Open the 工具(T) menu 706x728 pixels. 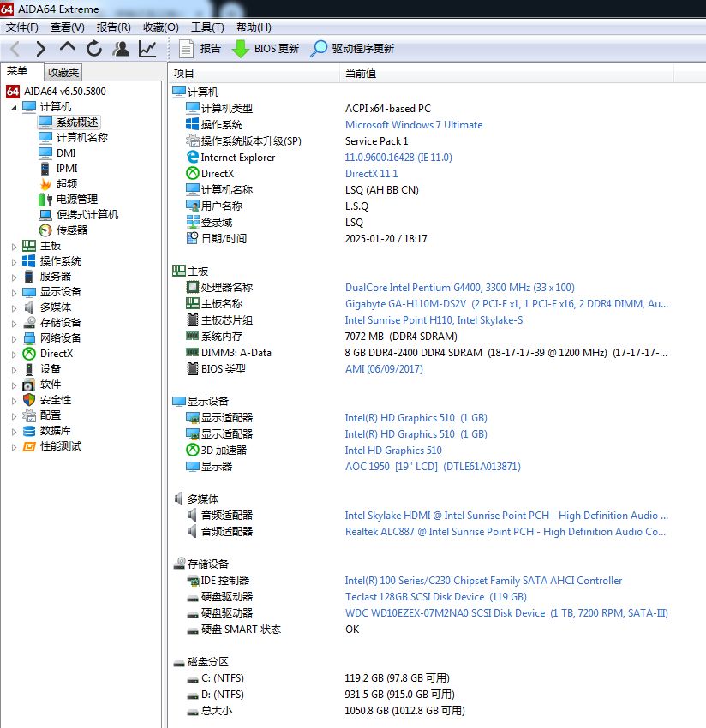[207, 27]
